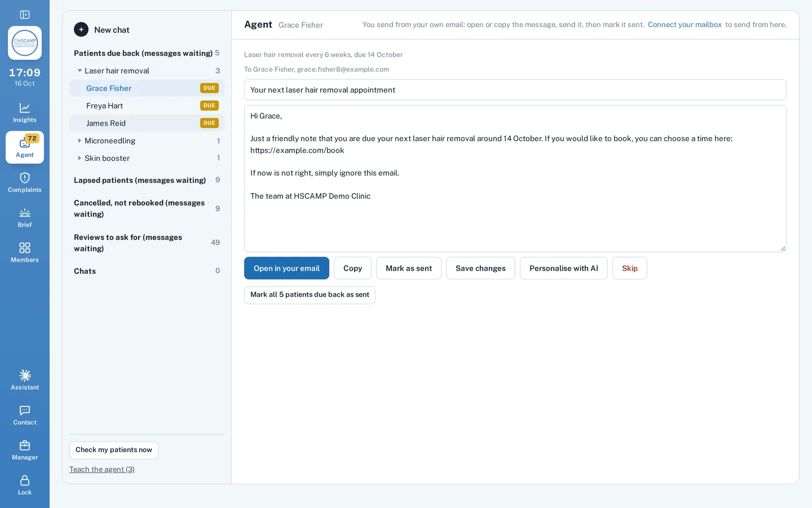
Task: Expand the Microneedling group
Action: coord(80,141)
